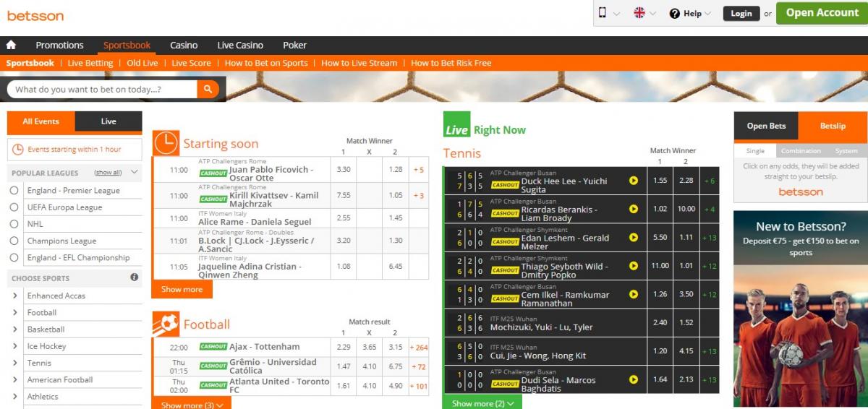Click the info icon beside Choose Sports
The image size is (868, 409).
134,277
